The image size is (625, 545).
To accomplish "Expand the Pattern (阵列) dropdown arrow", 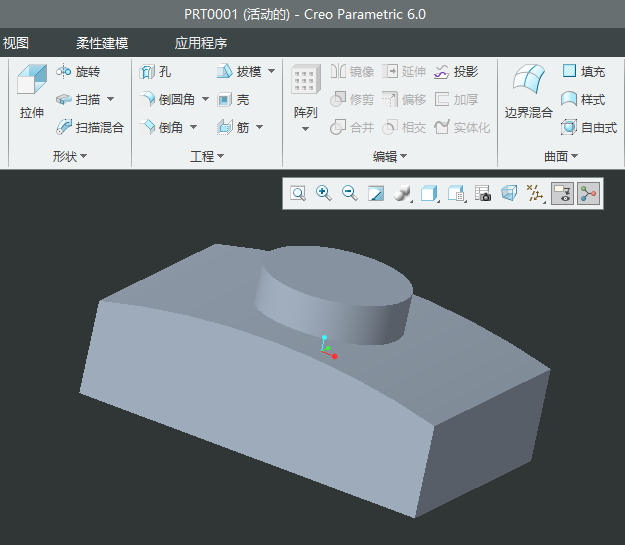I will click(x=305, y=129).
